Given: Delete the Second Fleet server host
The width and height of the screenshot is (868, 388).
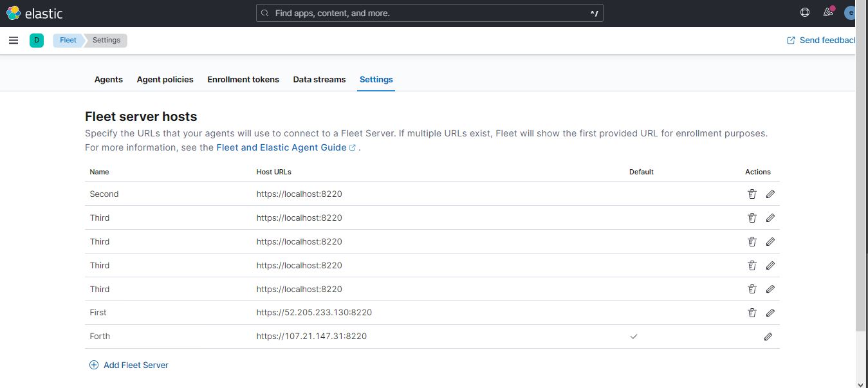Looking at the screenshot, I should click(752, 194).
